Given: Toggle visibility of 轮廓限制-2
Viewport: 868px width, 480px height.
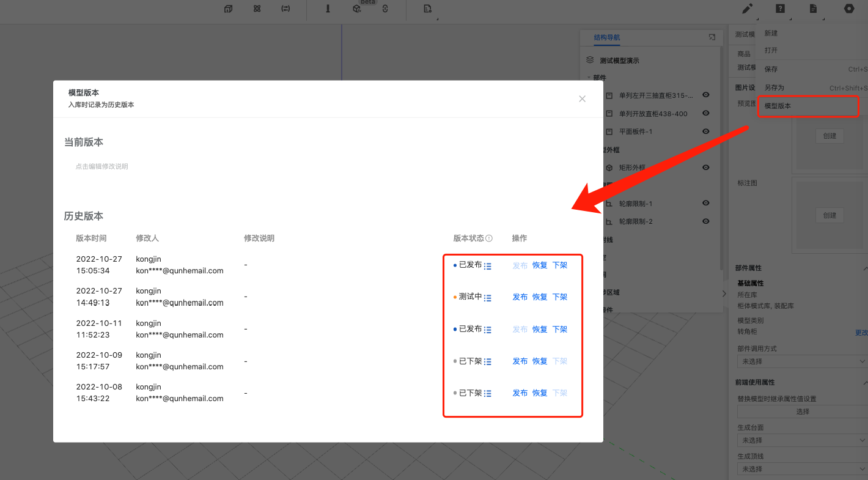Looking at the screenshot, I should click(706, 221).
